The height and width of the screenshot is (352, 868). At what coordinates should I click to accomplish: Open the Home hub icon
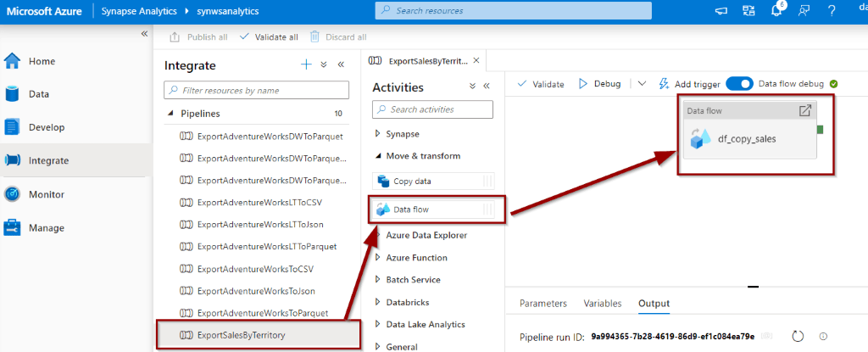pos(12,61)
